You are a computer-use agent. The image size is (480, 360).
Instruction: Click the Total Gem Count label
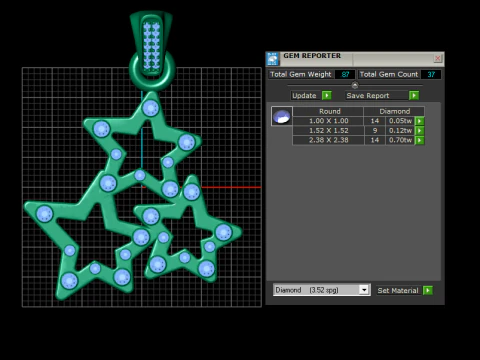(389, 74)
